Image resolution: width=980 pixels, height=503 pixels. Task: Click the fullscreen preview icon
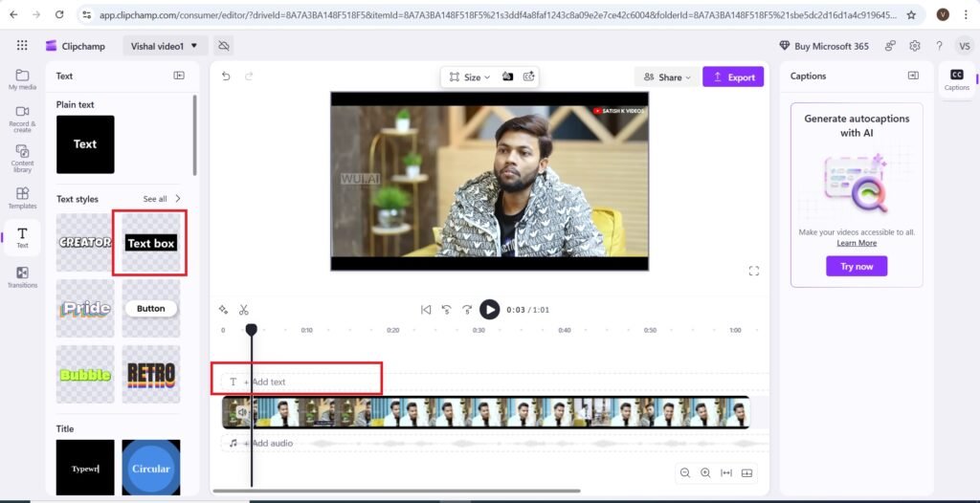coord(754,272)
